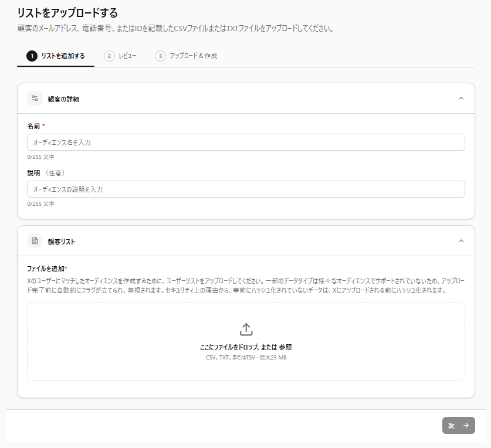Collapse the 観客の詳細 section with its chevron

point(461,99)
